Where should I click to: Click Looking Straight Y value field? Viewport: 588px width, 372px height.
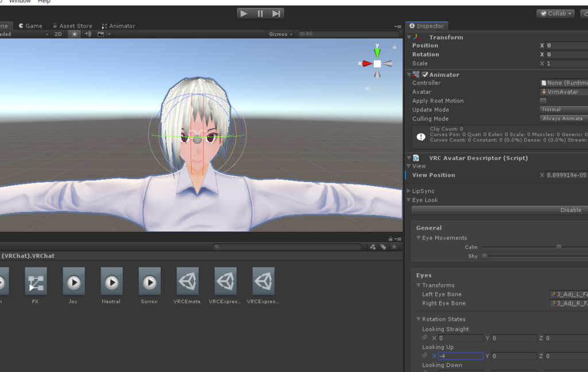[514, 338]
